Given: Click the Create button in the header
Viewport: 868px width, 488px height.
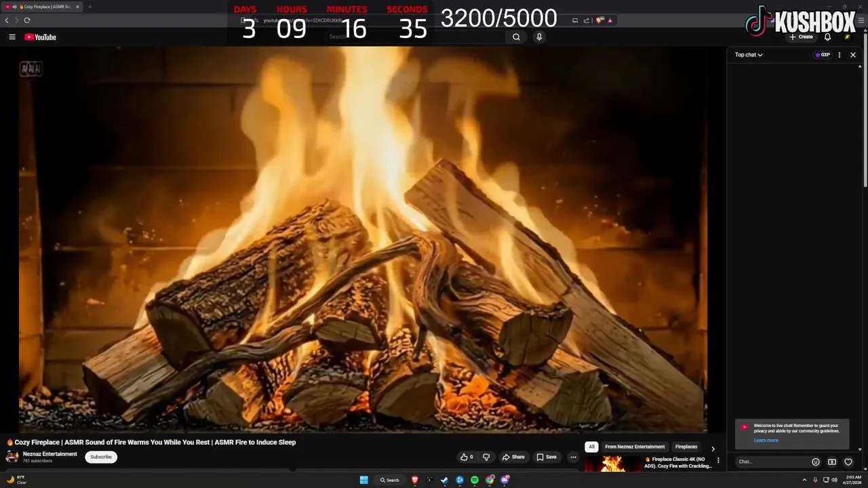Looking at the screenshot, I should [x=801, y=37].
